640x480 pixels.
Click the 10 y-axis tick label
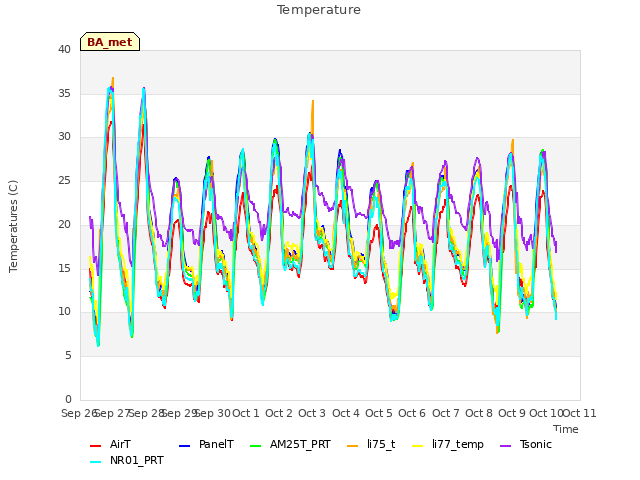[64, 312]
